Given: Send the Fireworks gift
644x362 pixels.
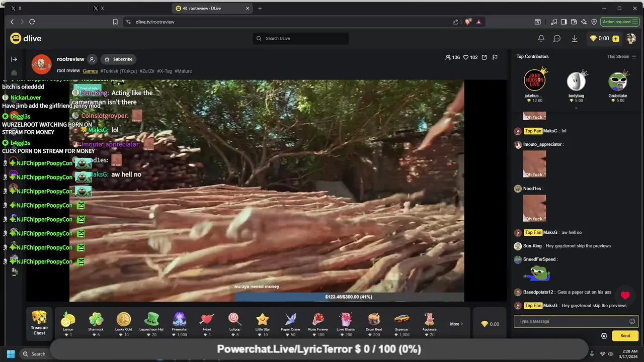Looking at the screenshot, I should pos(180,320).
